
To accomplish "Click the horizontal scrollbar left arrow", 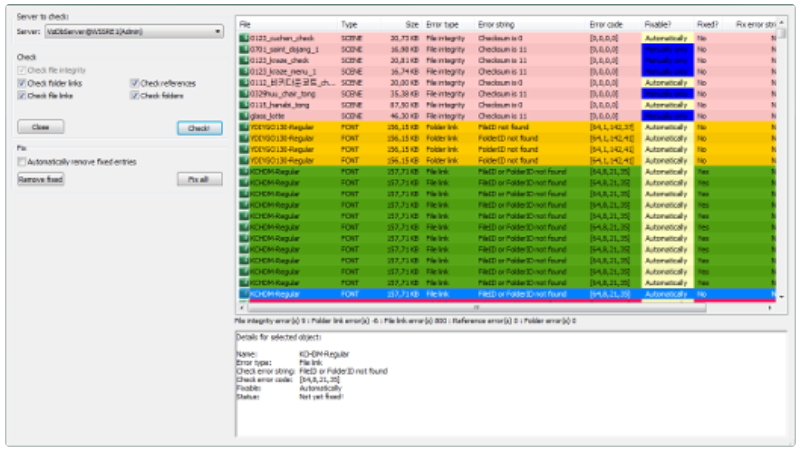I will pyautogui.click(x=242, y=308).
